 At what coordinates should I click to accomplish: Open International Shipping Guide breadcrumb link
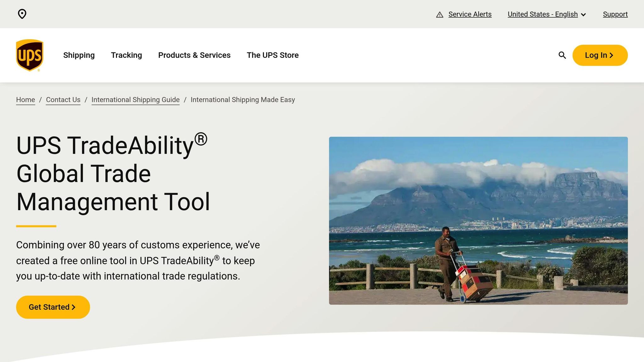pos(135,100)
